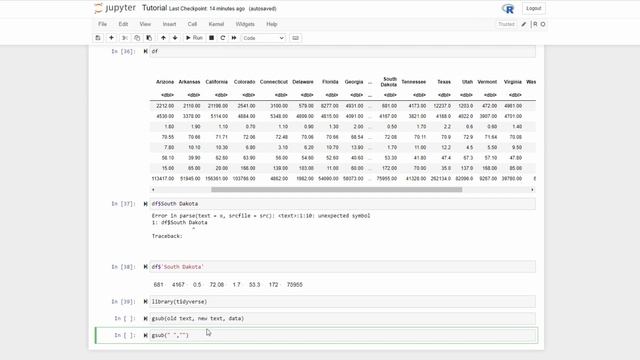Click the table scrollbar left arrow

tap(153, 189)
